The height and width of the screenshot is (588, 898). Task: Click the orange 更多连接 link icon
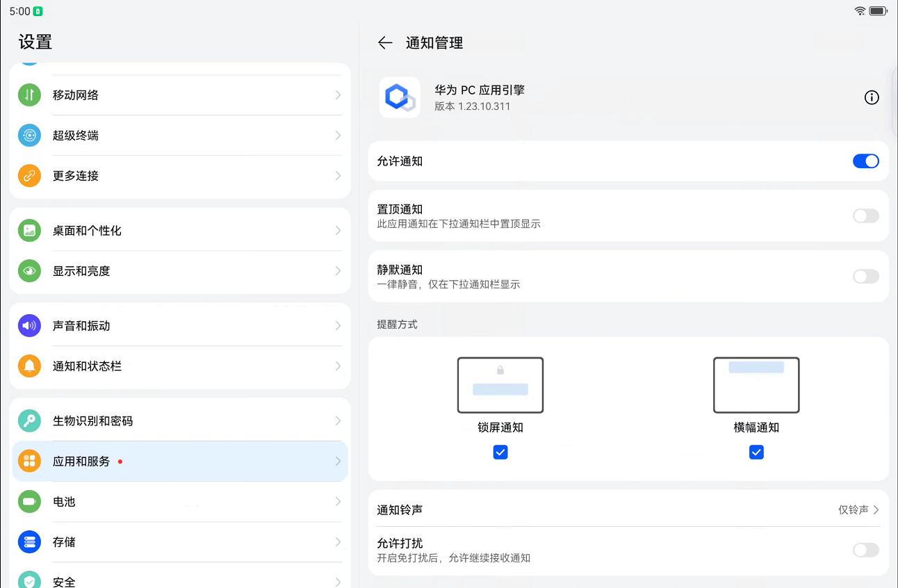29,176
